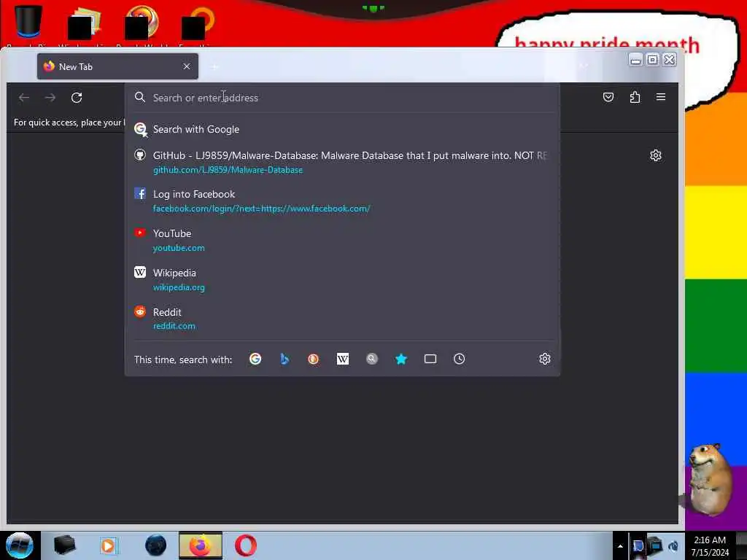
Task: Search this time with Wikipedia icon
Action: [x=343, y=359]
